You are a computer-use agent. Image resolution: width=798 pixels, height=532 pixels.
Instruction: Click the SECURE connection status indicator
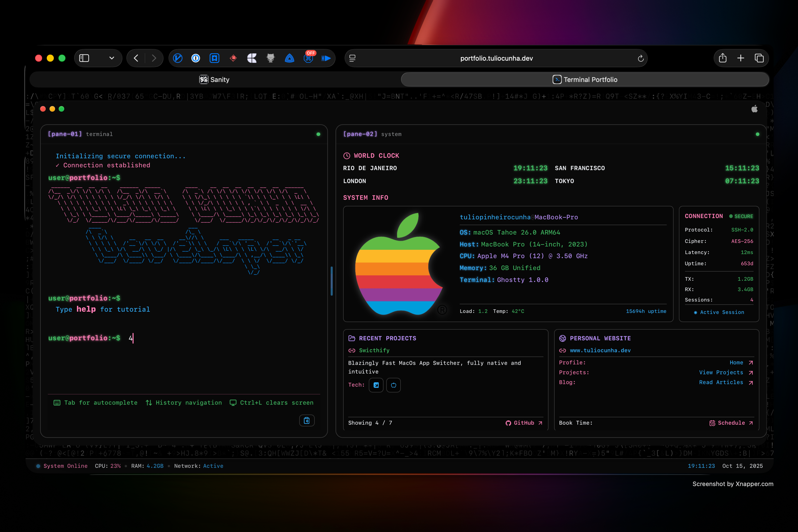click(x=741, y=216)
